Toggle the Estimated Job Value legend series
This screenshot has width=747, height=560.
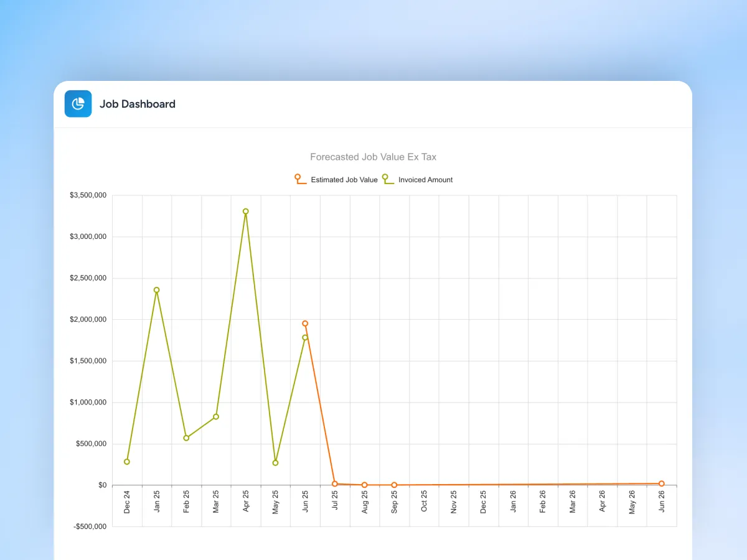tap(336, 179)
